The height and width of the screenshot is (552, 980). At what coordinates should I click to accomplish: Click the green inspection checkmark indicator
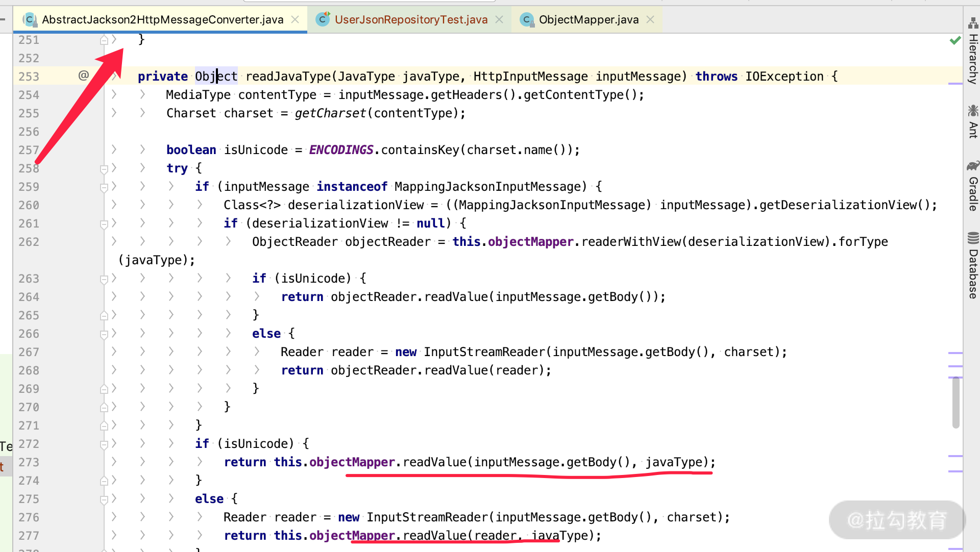tap(955, 40)
